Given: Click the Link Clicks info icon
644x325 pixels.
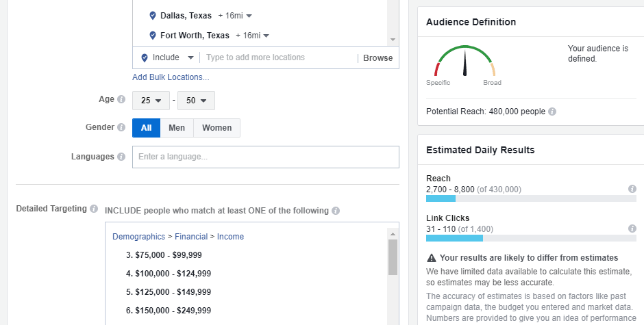Looking at the screenshot, I should point(632,229).
